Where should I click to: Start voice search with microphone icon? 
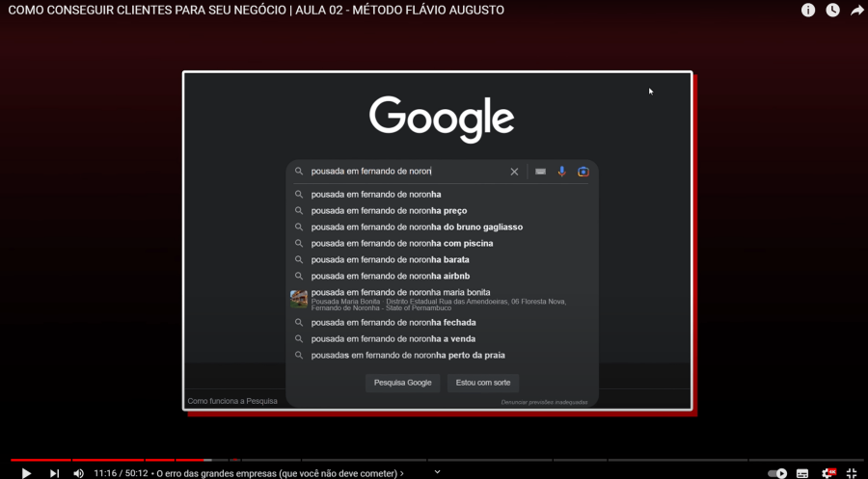coord(562,172)
